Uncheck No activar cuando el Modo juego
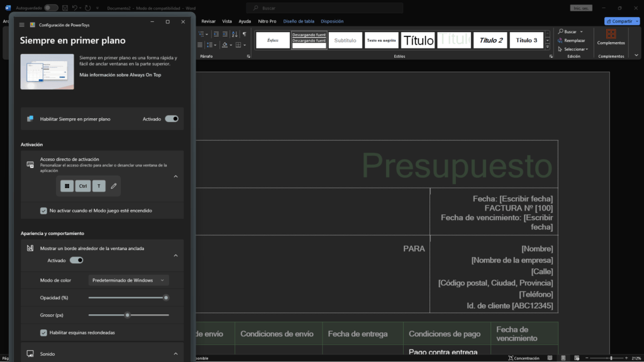Image resolution: width=644 pixels, height=362 pixels. click(43, 211)
